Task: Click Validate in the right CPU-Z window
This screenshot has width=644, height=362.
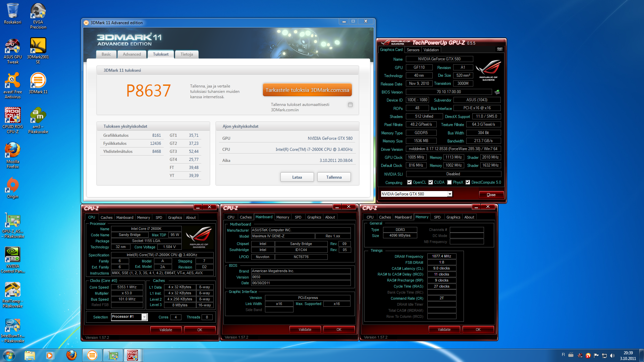Action: (444, 329)
